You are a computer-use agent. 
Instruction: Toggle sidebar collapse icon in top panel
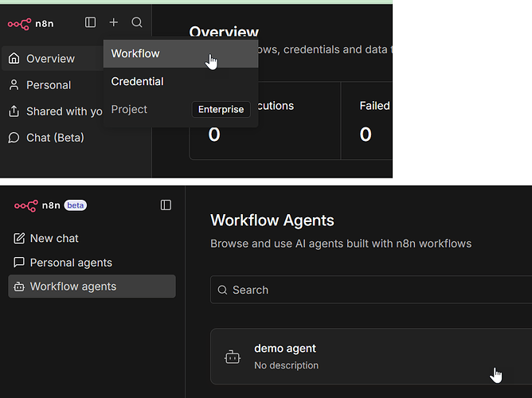(x=91, y=23)
